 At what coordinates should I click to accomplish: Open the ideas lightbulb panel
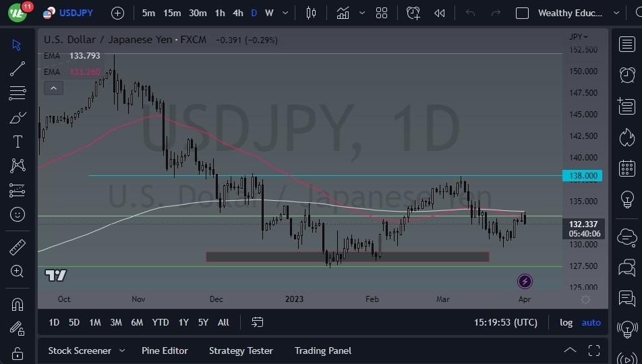point(627,200)
